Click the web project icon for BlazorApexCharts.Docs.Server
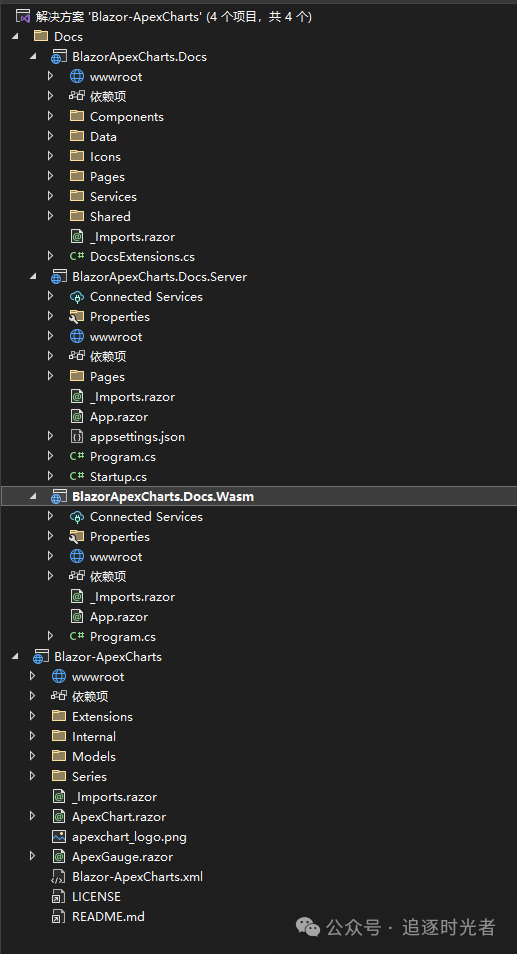Screen dimensions: 517x954 coord(59,277)
